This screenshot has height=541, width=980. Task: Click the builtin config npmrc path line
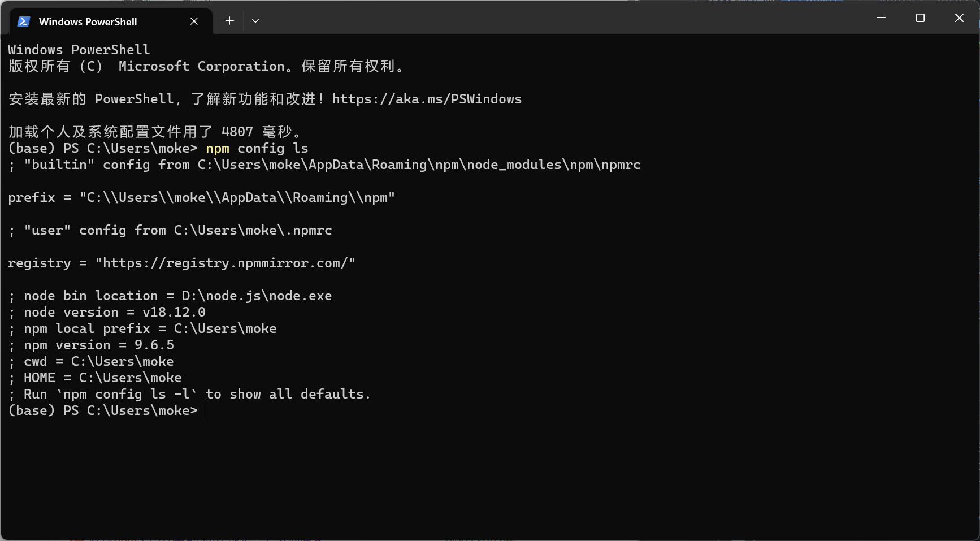(x=324, y=165)
